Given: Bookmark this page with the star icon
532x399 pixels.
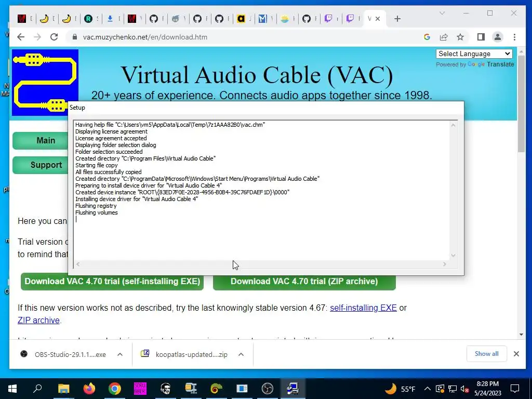Looking at the screenshot, I should point(460,37).
